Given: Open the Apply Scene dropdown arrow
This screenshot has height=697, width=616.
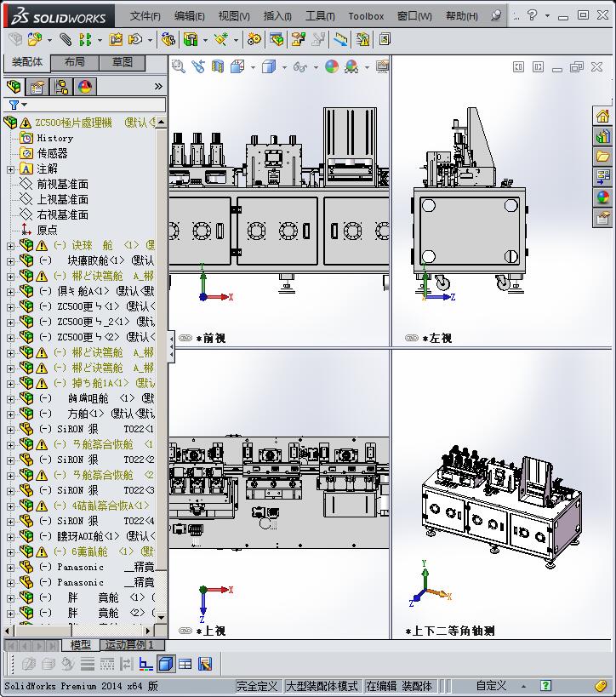Looking at the screenshot, I should [367, 67].
